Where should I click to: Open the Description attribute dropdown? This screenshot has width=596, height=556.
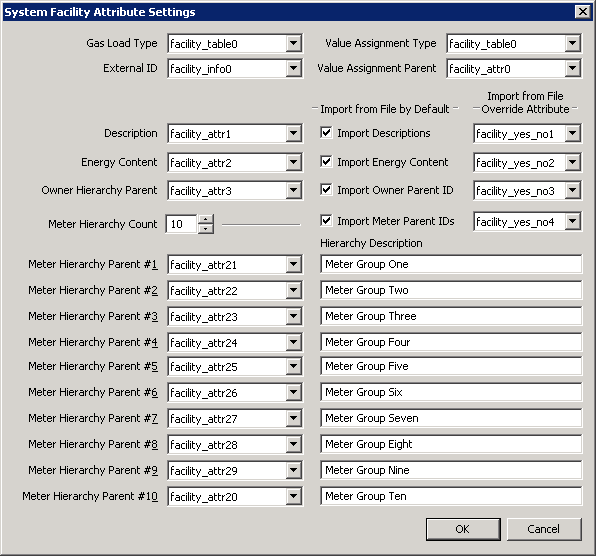pos(293,133)
